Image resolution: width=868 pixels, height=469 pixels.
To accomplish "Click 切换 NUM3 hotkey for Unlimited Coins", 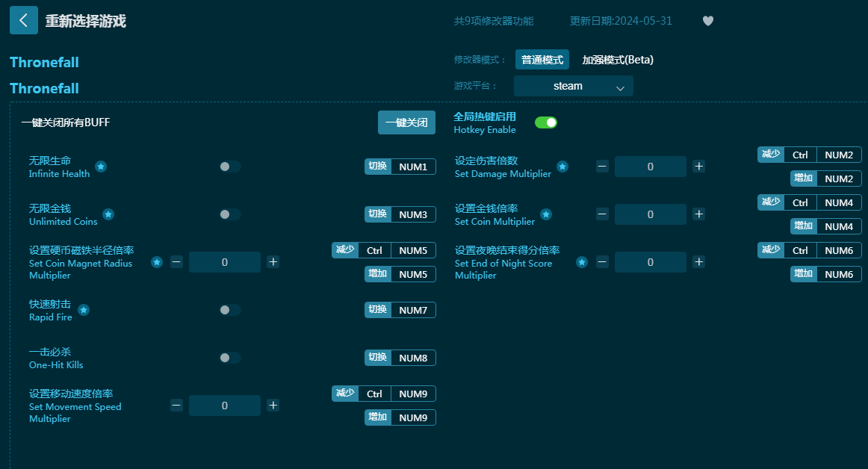I will click(x=400, y=214).
